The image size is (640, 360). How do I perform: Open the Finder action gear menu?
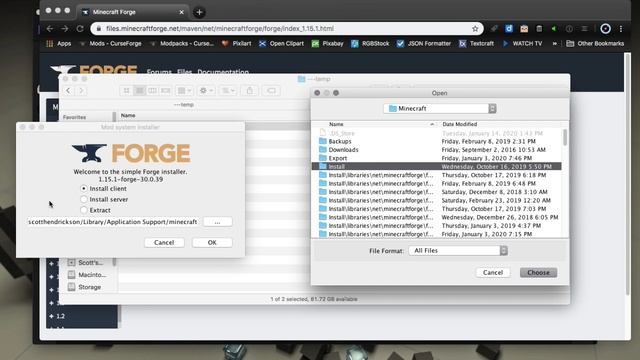click(x=206, y=91)
